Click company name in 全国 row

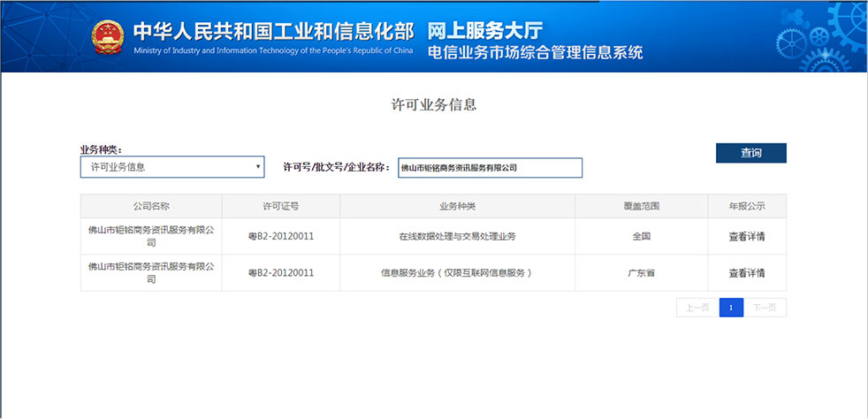coord(151,236)
